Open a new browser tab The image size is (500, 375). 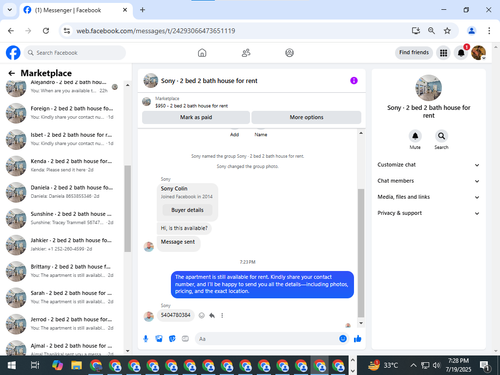(x=142, y=10)
